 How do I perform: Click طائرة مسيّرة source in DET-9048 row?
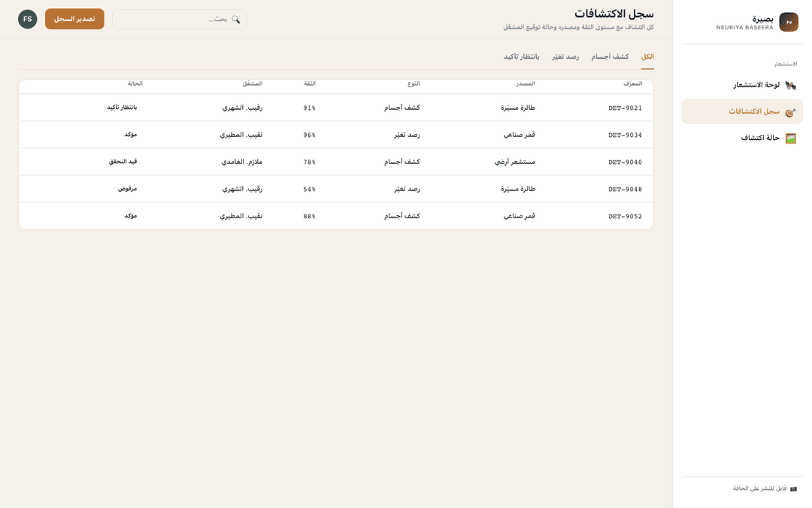tap(518, 189)
